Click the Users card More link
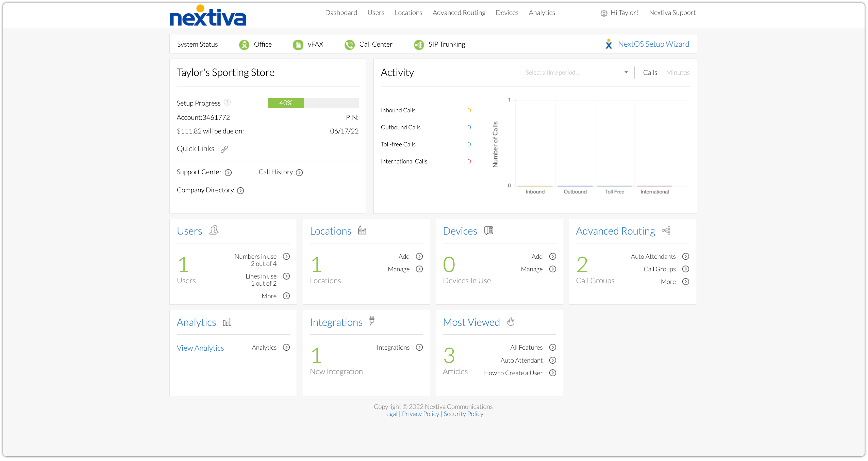 tap(269, 296)
